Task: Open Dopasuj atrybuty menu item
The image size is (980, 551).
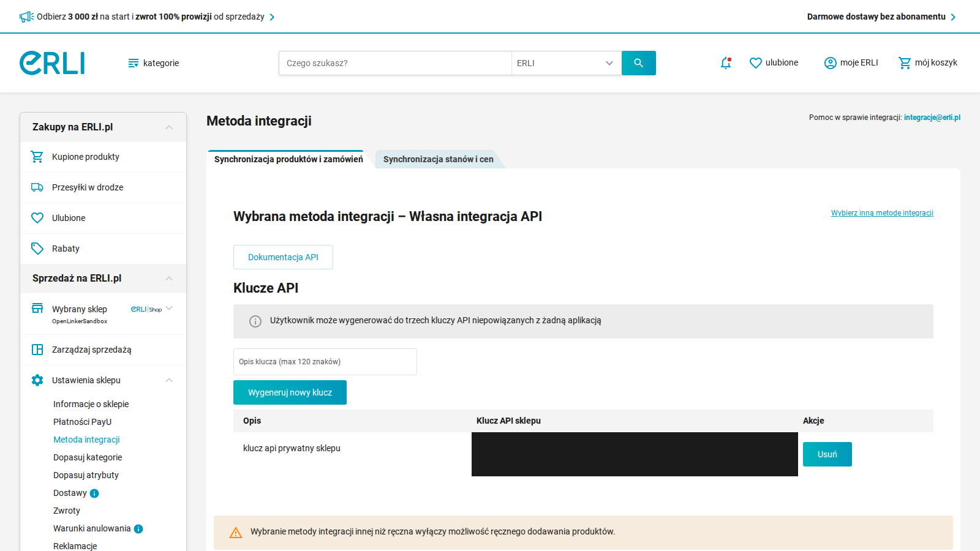Action: [x=86, y=475]
